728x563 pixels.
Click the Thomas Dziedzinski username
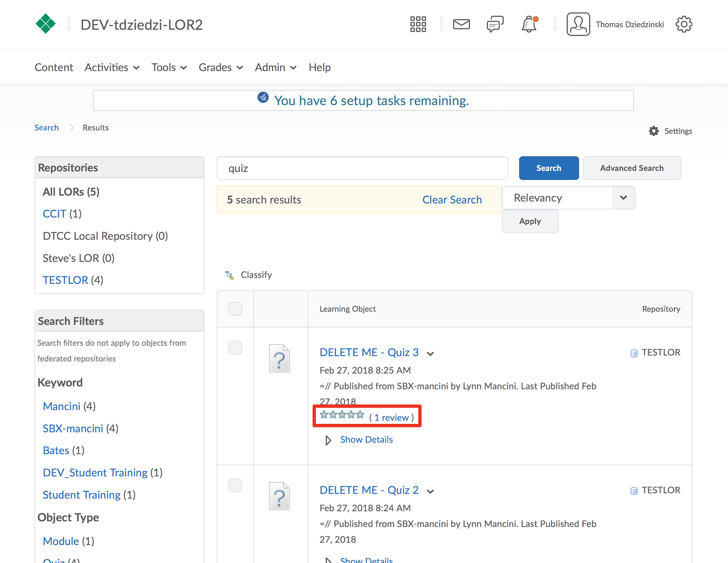tap(630, 24)
